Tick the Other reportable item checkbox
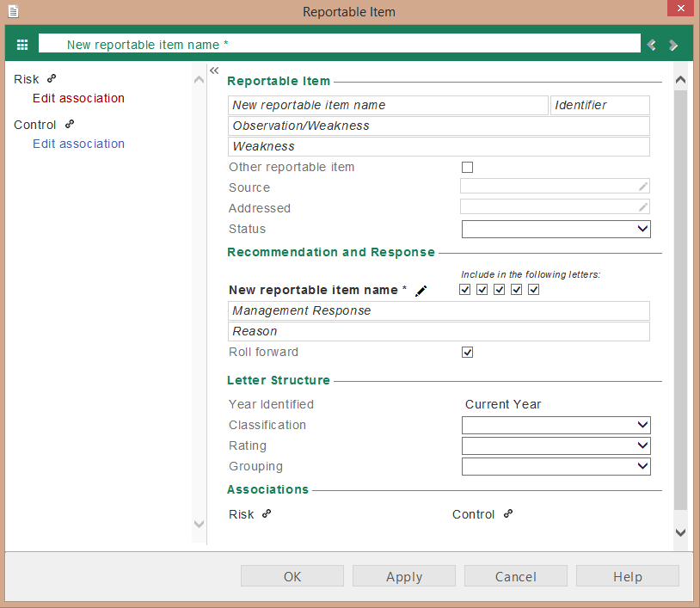700x608 pixels. [x=468, y=168]
